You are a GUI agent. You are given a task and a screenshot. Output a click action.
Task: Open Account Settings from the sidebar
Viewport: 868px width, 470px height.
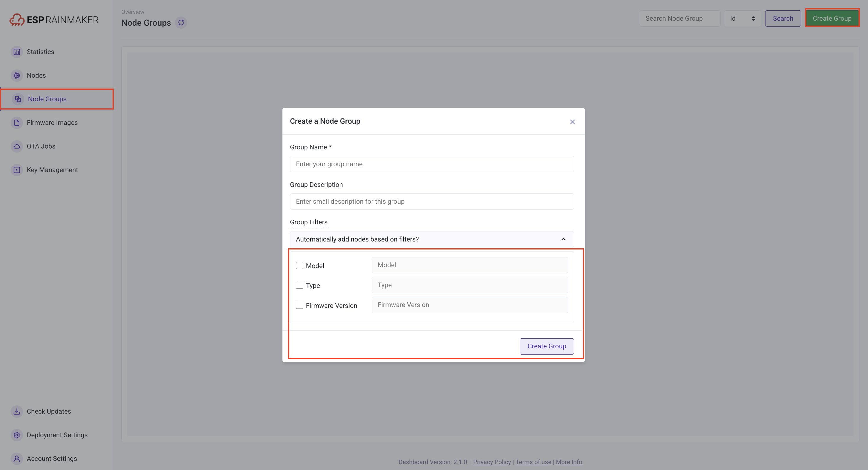[52, 458]
